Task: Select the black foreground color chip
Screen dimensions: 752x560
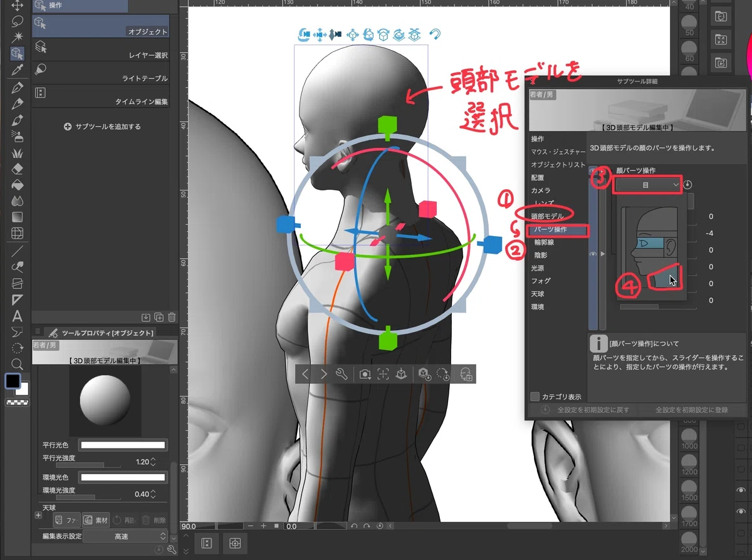Action: pyautogui.click(x=13, y=381)
